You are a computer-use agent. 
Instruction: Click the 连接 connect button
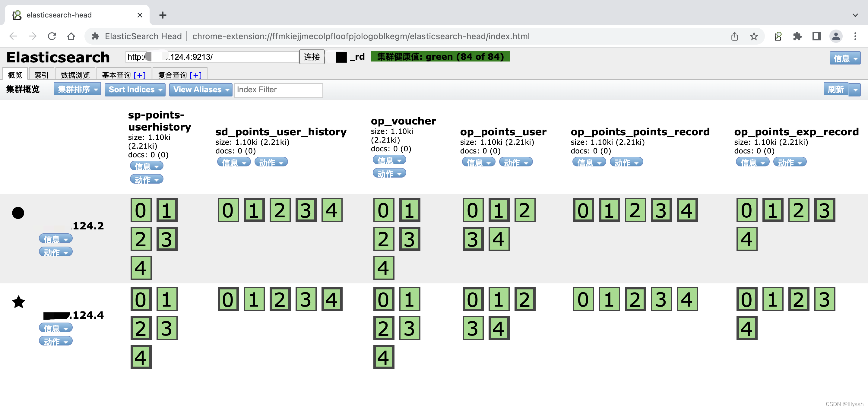click(x=312, y=57)
